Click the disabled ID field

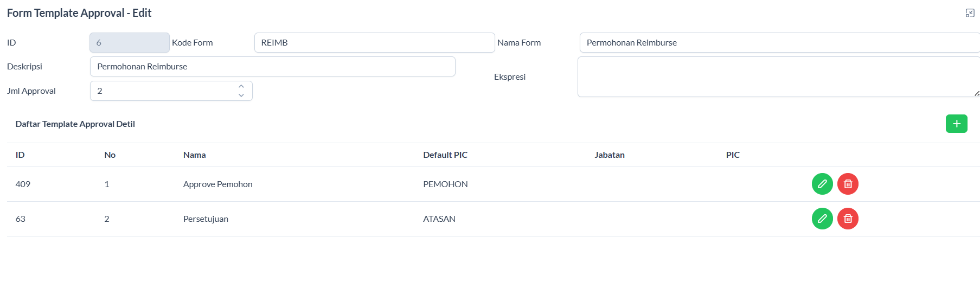(130, 43)
